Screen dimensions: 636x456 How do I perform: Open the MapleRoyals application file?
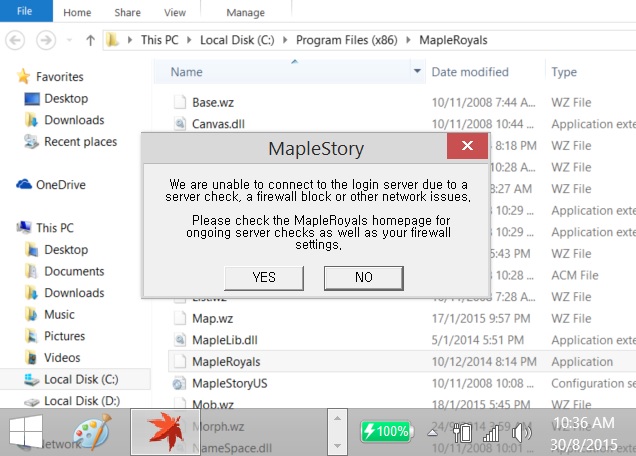221,361
